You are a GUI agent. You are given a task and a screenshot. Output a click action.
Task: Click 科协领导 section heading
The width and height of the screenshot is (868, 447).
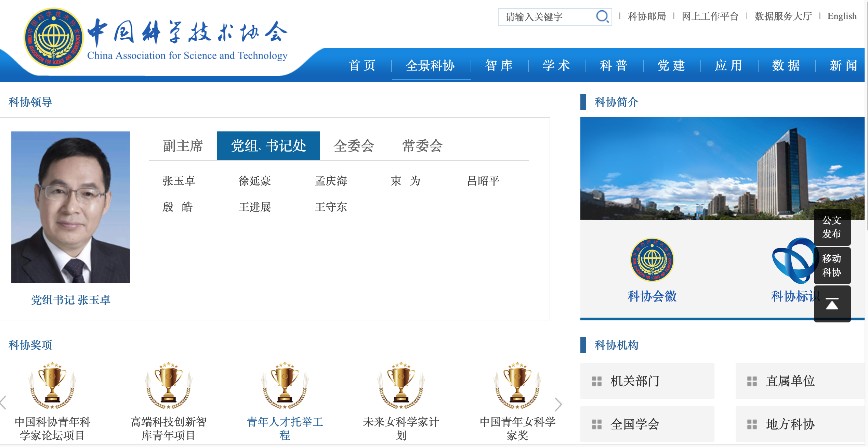[x=30, y=102]
